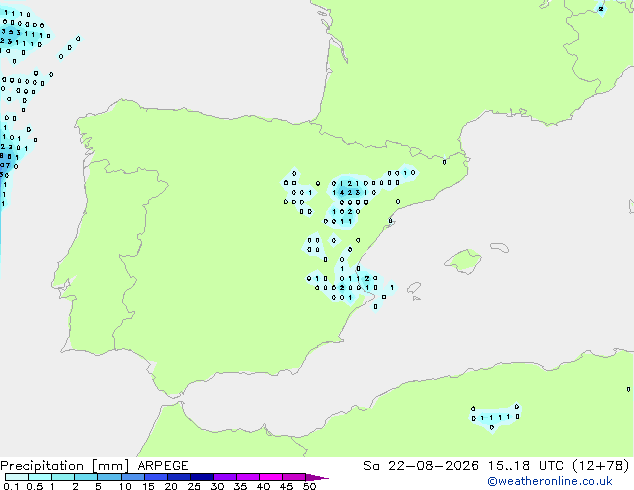Viewport: 634px width, 490px height.
Task: Click the '0.5' legend scale label
Action: tap(34, 486)
